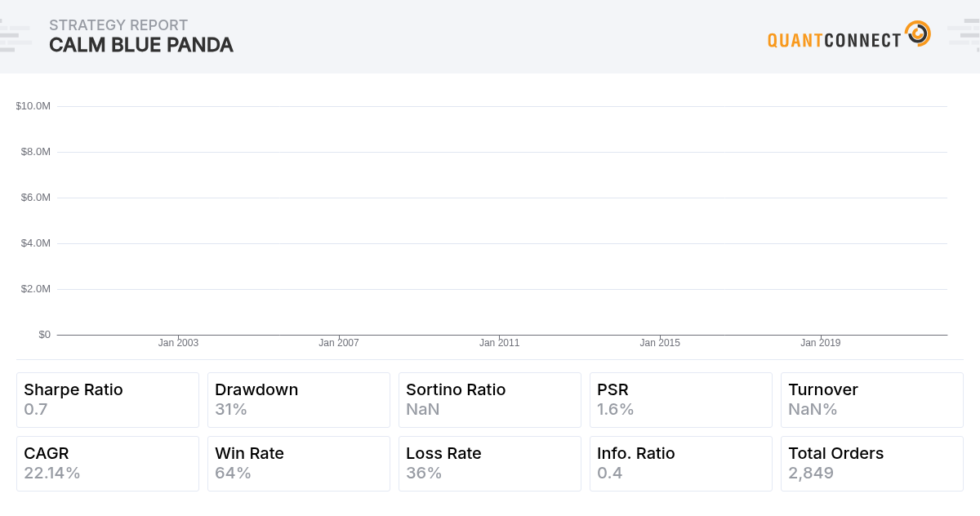
Task: Select the PSR card label
Action: 613,390
